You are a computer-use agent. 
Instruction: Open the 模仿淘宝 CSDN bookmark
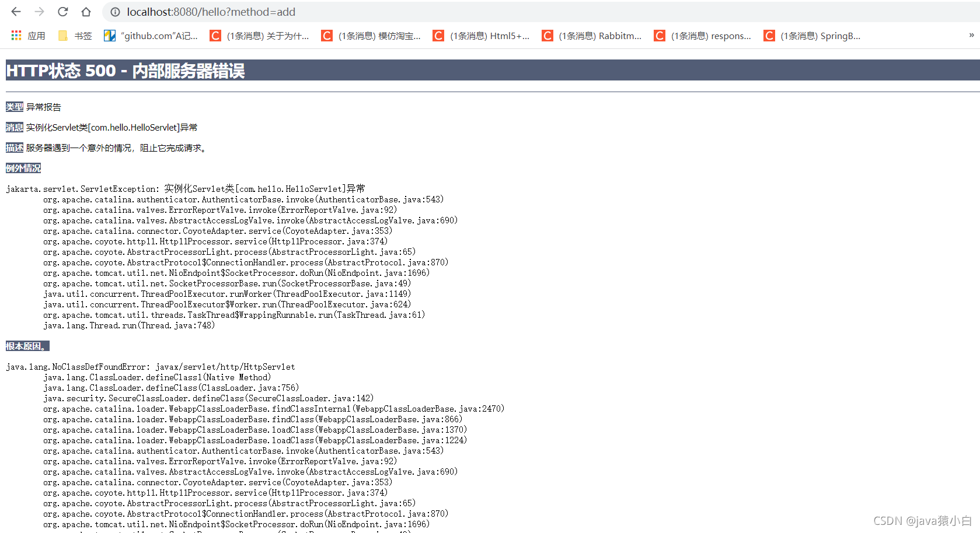(371, 36)
